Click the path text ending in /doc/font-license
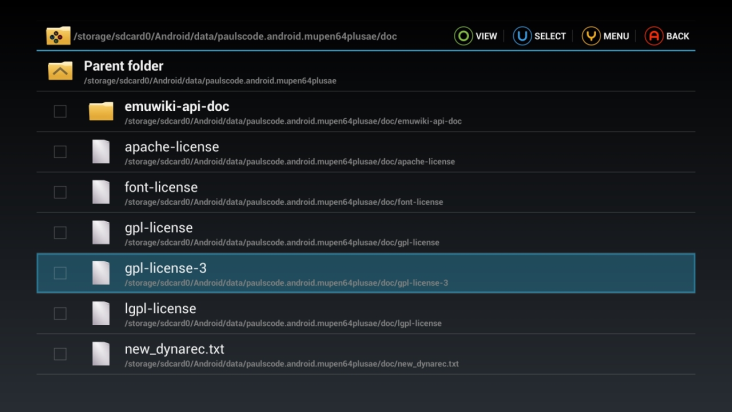This screenshot has width=732, height=412. (284, 202)
